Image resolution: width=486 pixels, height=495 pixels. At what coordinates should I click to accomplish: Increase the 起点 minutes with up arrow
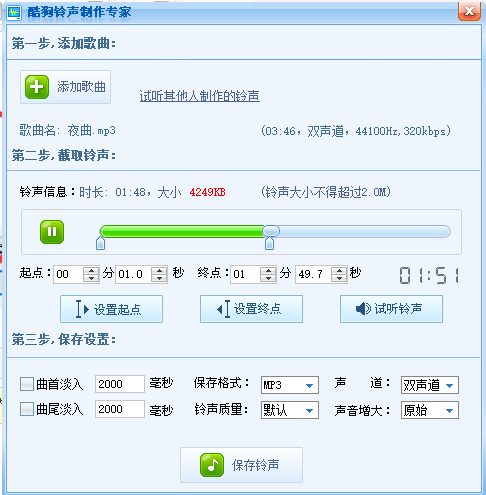[91, 270]
